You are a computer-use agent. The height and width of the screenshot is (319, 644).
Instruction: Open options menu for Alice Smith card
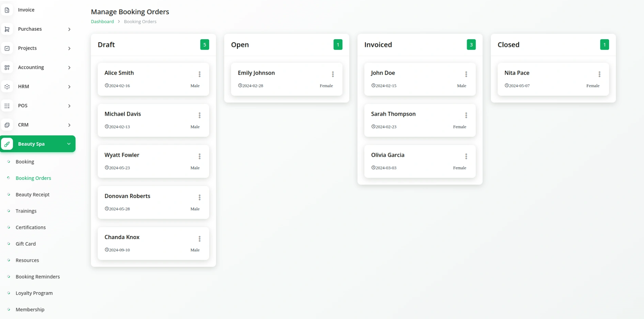click(200, 74)
